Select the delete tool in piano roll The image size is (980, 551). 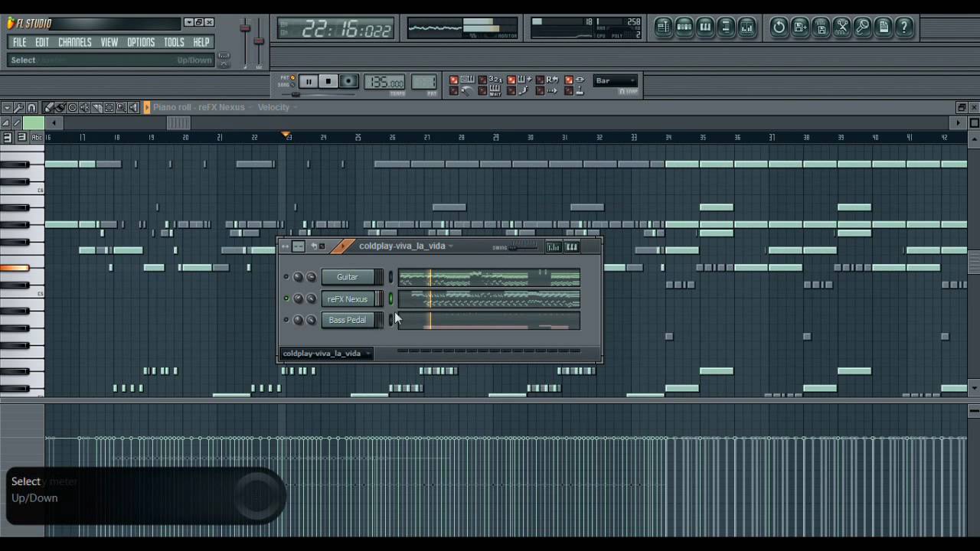72,108
